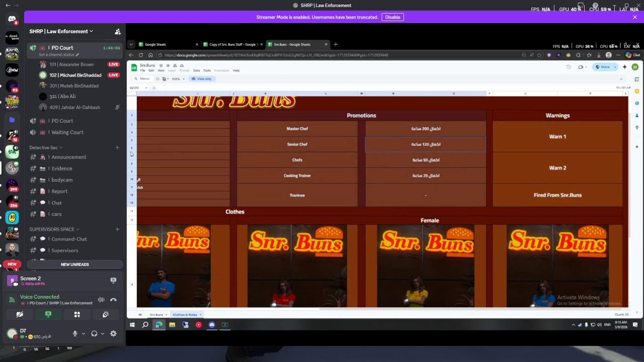Switch to Copy of Snr. Buns Staff tab

(x=233, y=44)
